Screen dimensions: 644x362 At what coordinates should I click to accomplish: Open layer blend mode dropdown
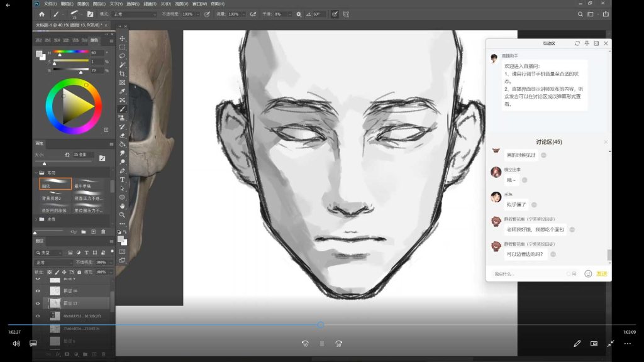click(x=53, y=262)
